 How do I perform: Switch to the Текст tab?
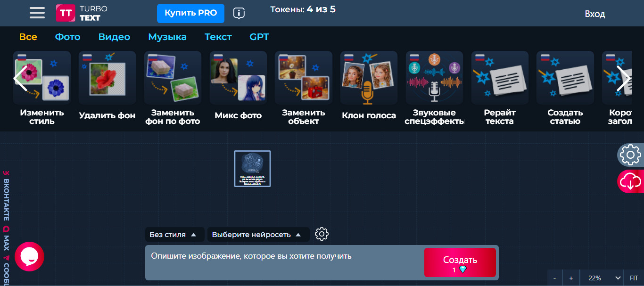(x=218, y=37)
